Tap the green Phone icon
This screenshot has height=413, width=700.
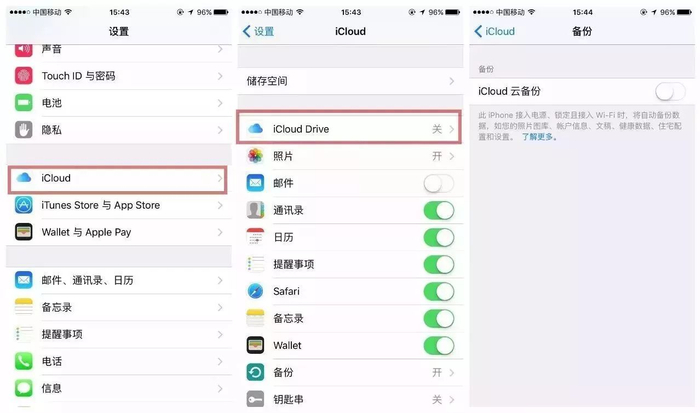(23, 361)
